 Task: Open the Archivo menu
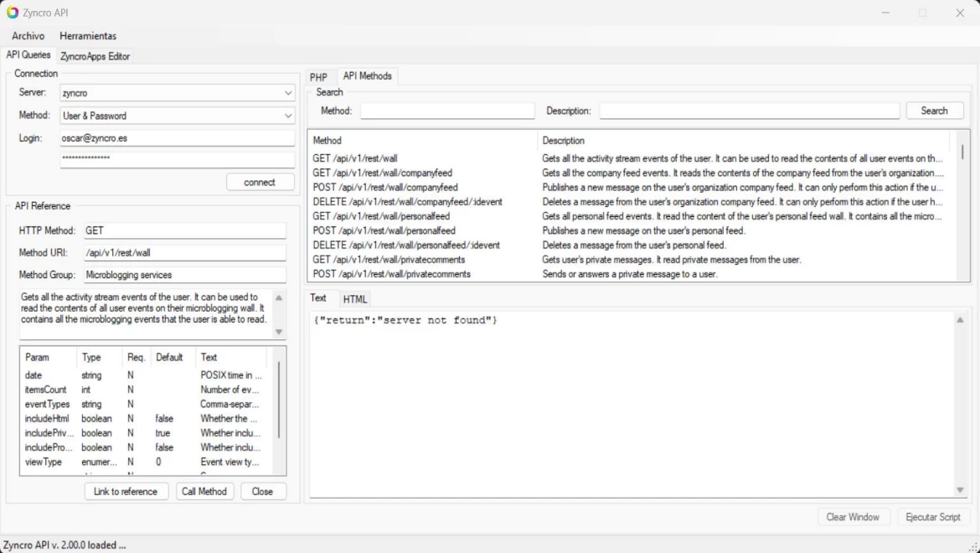coord(28,36)
